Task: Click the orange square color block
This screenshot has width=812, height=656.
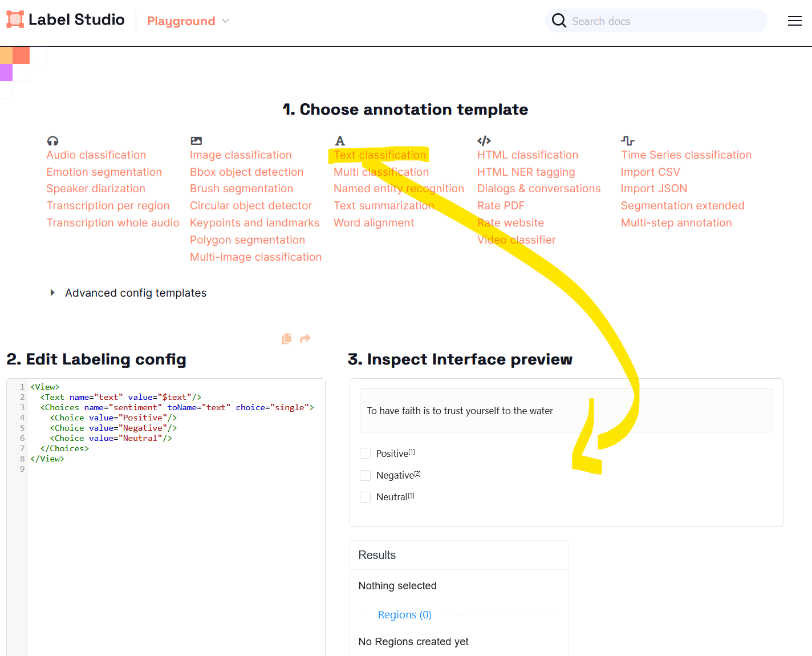Action: 21,55
